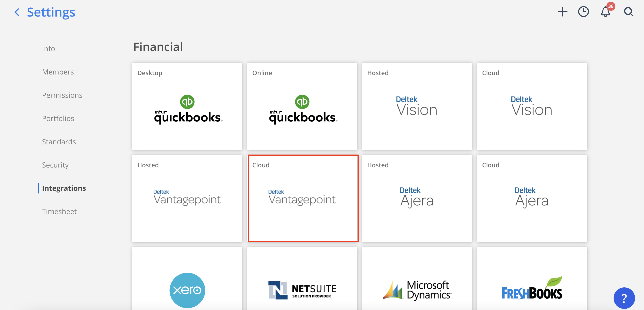Select the highlighted Cloud Deltek Vantagepoint tile
The width and height of the screenshot is (644, 310).
tap(303, 198)
